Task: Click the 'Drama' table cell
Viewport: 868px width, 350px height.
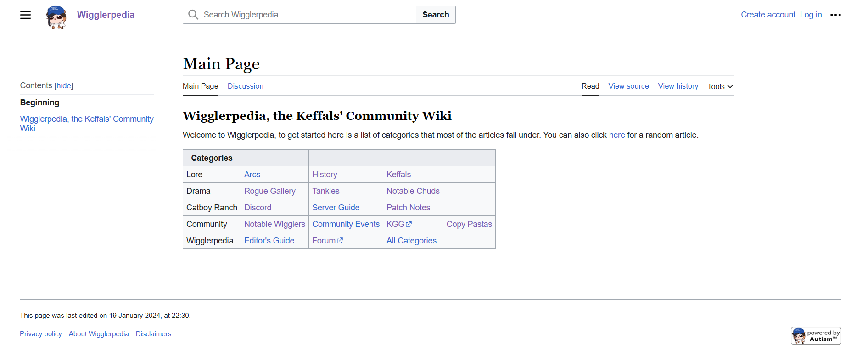Action: point(212,191)
